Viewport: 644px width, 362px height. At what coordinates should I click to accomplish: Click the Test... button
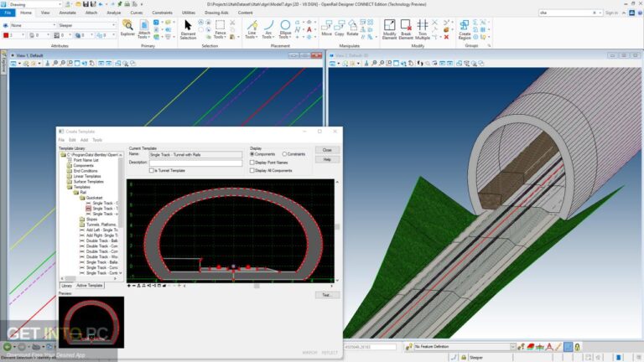(x=327, y=295)
